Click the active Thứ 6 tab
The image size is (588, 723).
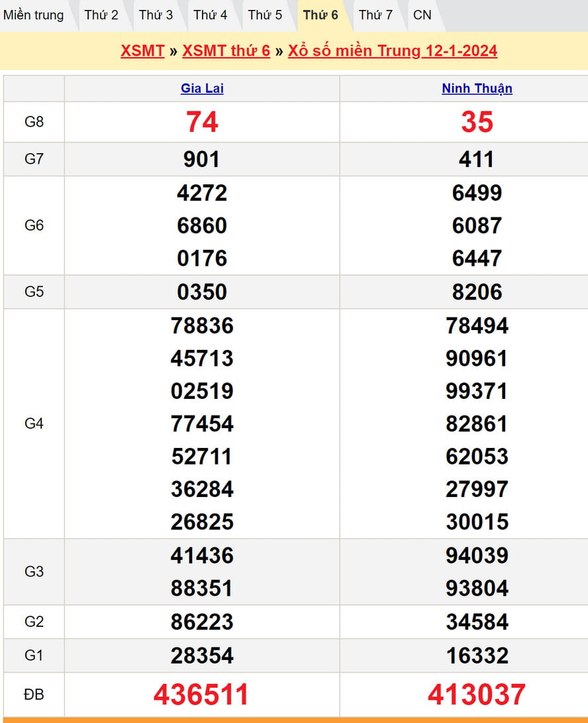point(320,15)
